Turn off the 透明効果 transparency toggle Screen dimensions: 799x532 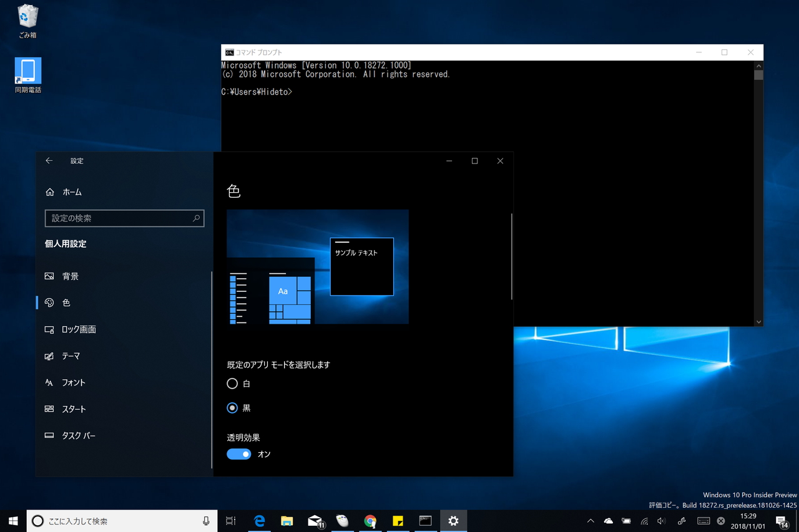pos(239,454)
